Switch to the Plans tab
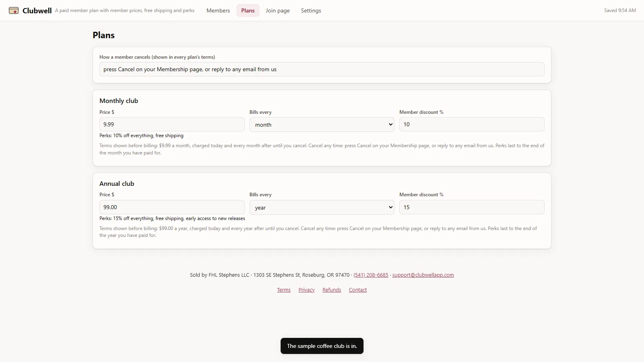 tap(248, 10)
